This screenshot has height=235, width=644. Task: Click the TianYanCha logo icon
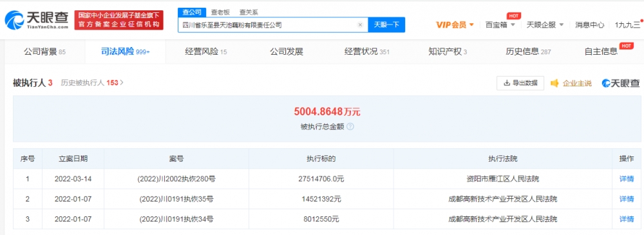tap(14, 20)
